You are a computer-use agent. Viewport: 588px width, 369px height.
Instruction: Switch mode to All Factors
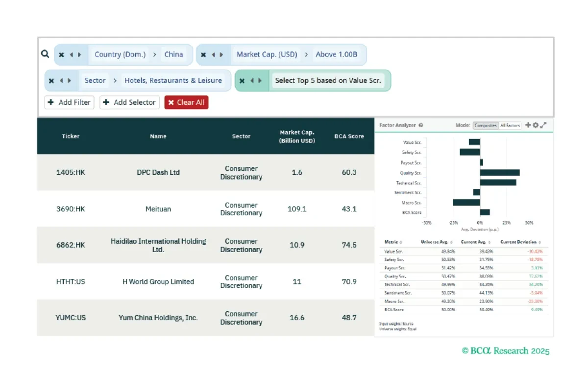(x=510, y=126)
